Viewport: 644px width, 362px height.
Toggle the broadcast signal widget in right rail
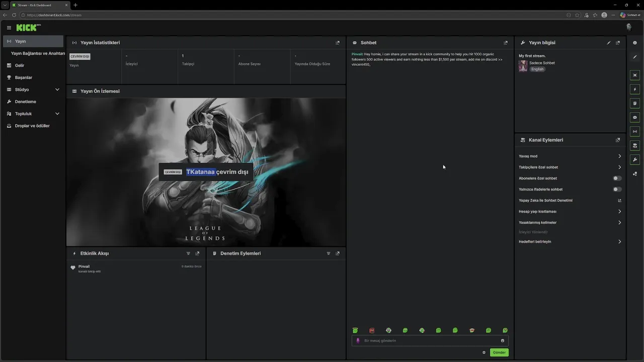point(635,131)
